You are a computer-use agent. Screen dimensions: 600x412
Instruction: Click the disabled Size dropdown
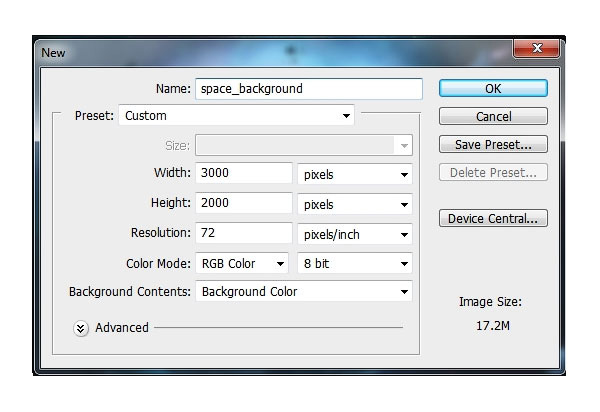[x=304, y=145]
